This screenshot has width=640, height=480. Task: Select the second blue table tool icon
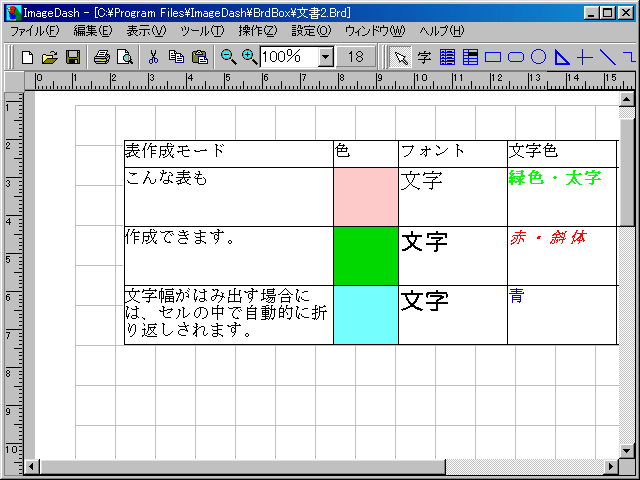coord(470,58)
